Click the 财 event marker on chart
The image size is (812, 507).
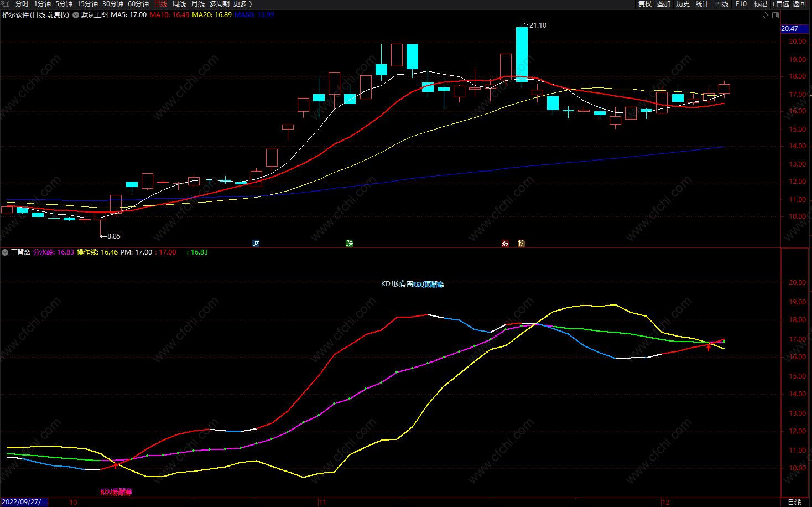click(256, 244)
